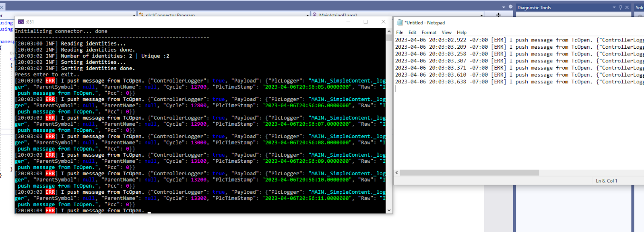Expand the project dropdown in the navigation bar
Viewport: 644px width, 232px height.
click(x=134, y=15)
